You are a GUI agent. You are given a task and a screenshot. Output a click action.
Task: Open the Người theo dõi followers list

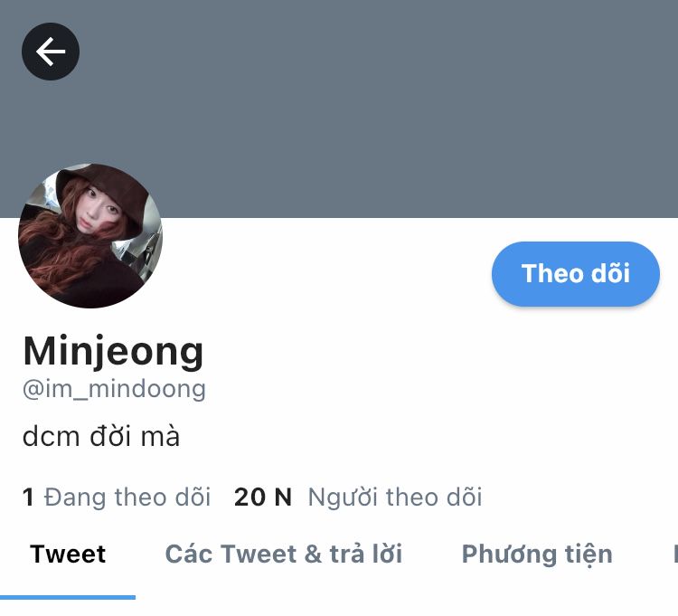click(395, 497)
